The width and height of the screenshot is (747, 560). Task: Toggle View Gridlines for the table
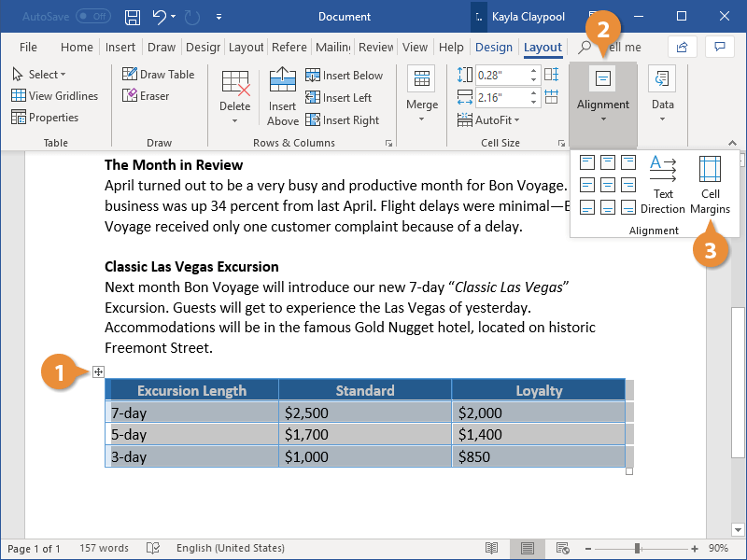55,95
